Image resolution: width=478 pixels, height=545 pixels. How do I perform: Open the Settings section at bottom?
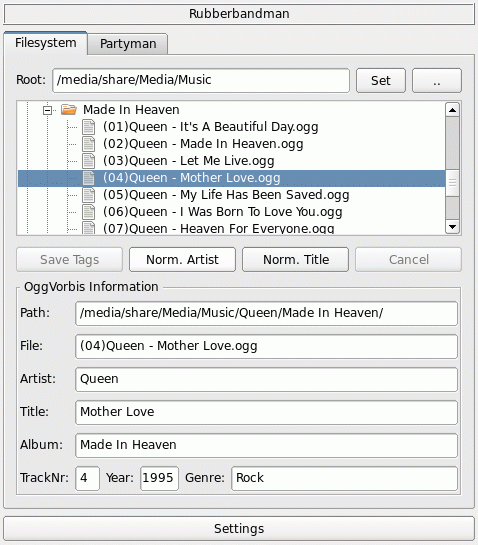239,529
